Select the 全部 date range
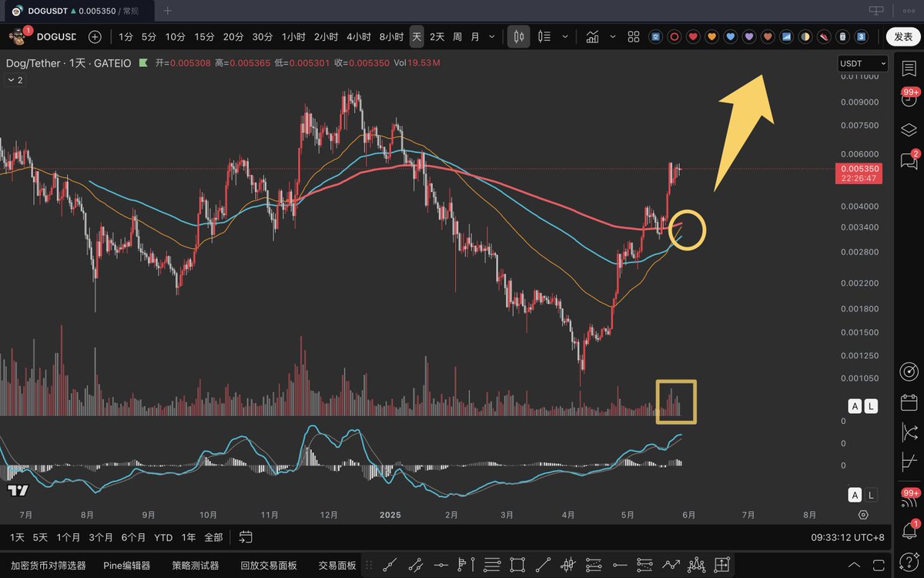 coord(213,537)
